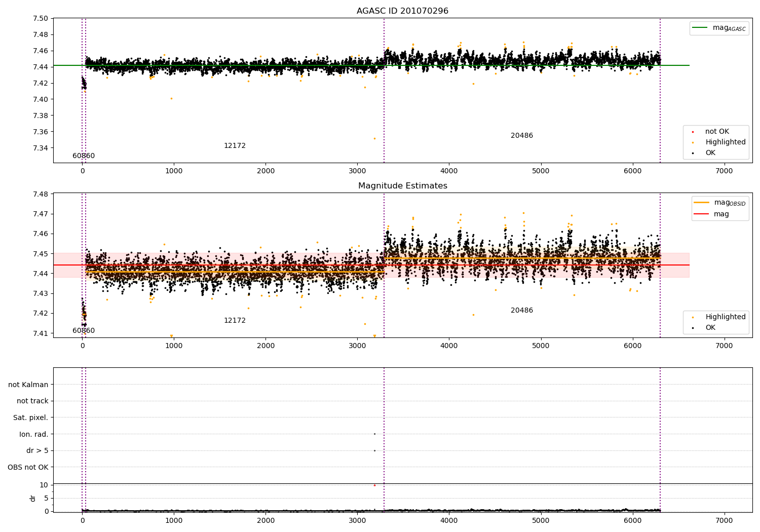Click 'OK' legend entry in Magnitude Estimates plot

pos(710,328)
